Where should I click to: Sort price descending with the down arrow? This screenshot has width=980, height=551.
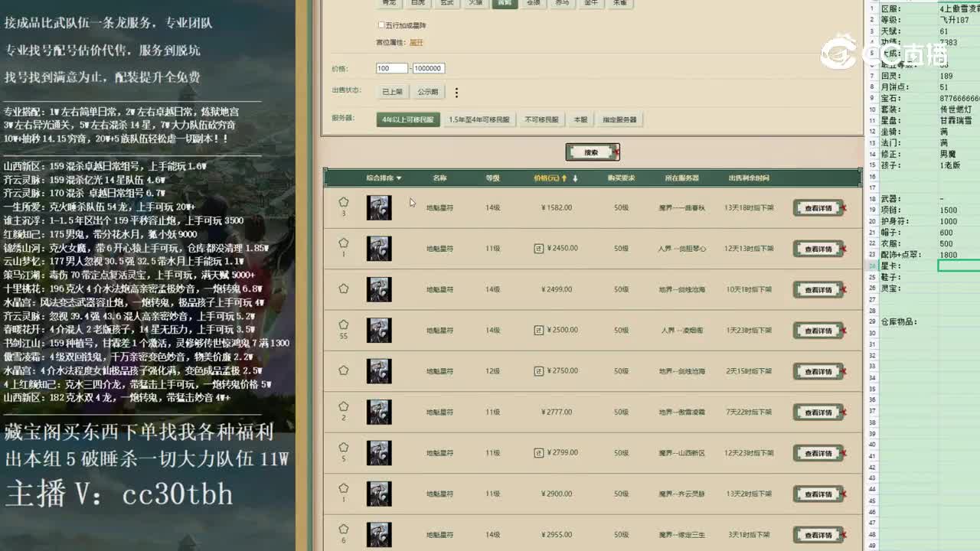tap(575, 178)
